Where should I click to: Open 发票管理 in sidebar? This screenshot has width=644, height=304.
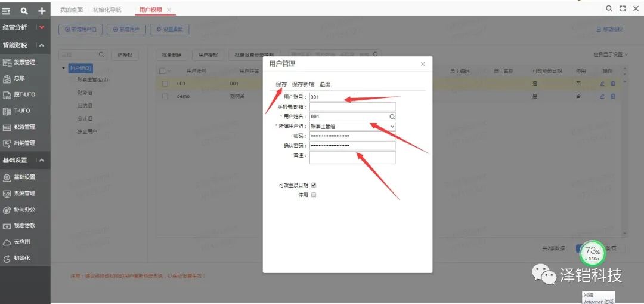click(x=24, y=62)
